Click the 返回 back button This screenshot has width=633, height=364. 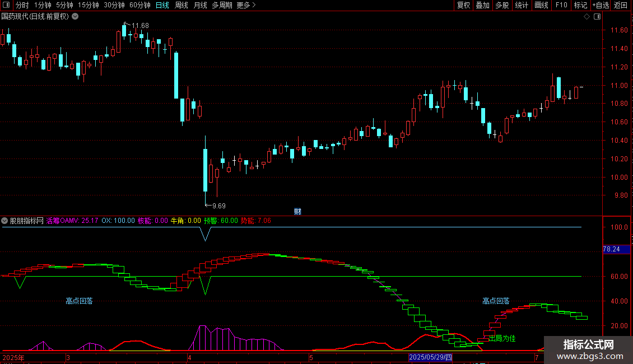point(621,5)
